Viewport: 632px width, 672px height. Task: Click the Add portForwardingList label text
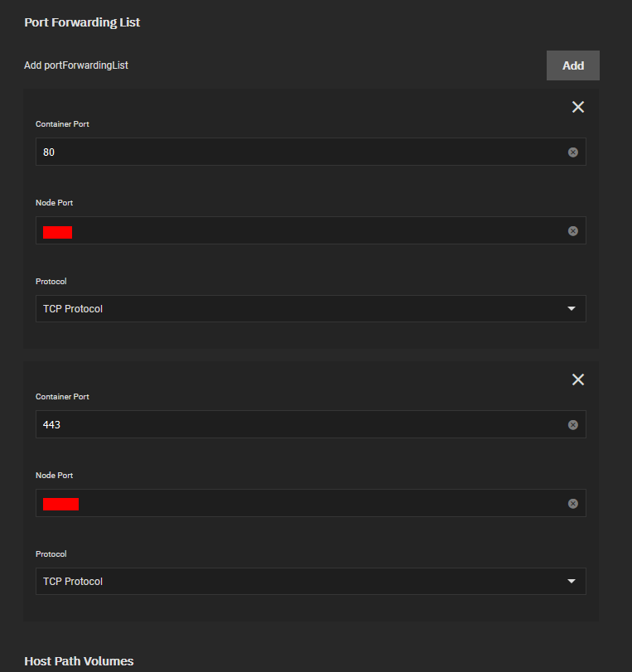coord(75,65)
